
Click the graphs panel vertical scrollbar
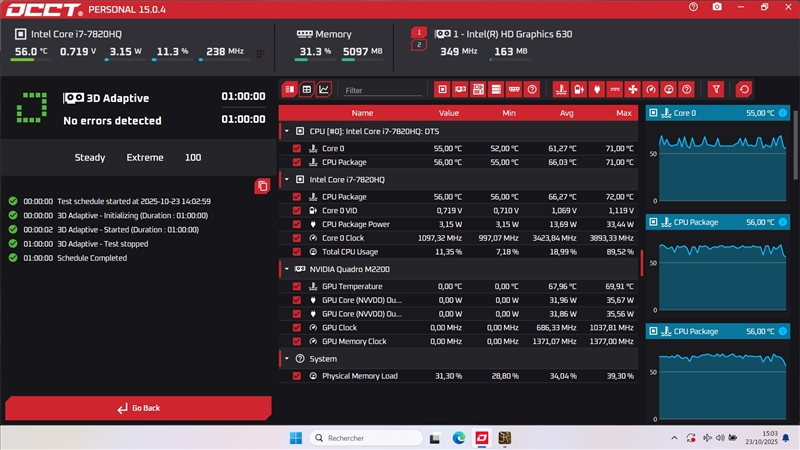coord(795,145)
